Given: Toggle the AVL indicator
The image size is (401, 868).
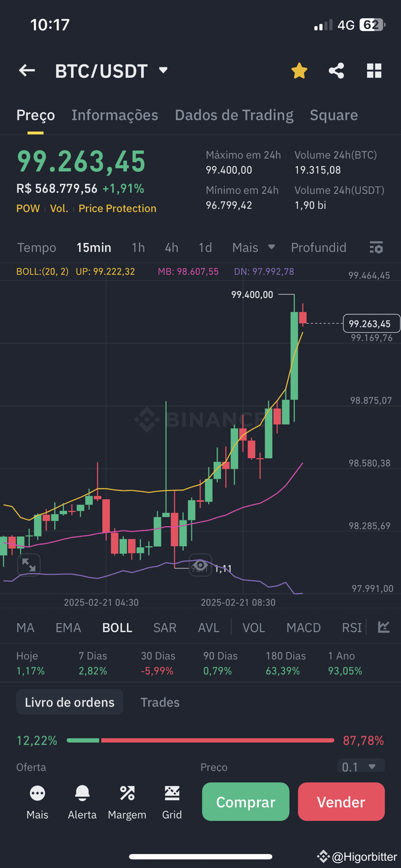Looking at the screenshot, I should click(209, 627).
